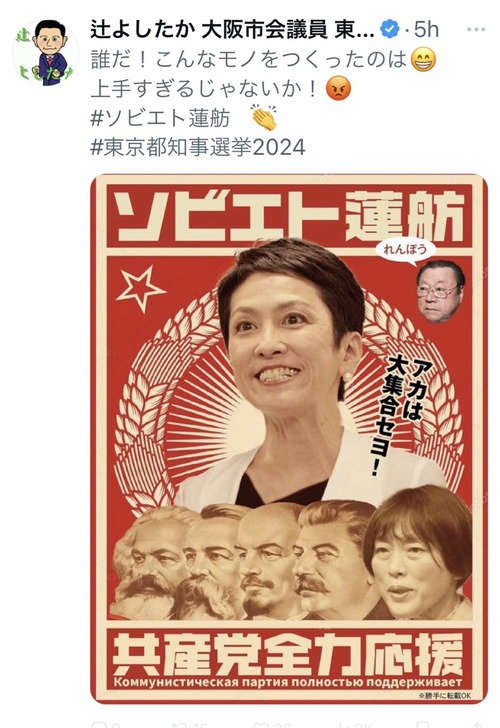Open the tweet's more options (three dots) menu
Image resolution: width=500 pixels, height=728 pixels.
pyautogui.click(x=476, y=30)
